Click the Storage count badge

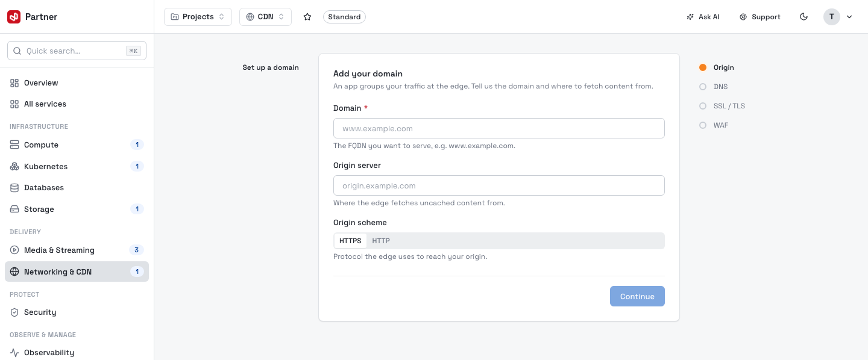tap(137, 209)
